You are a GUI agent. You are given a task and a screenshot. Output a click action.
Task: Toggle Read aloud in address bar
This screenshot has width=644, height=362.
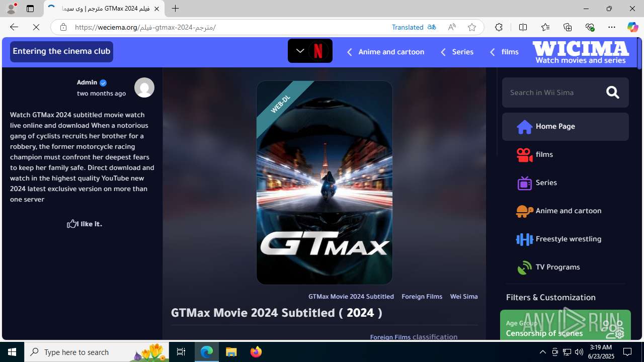pyautogui.click(x=452, y=27)
